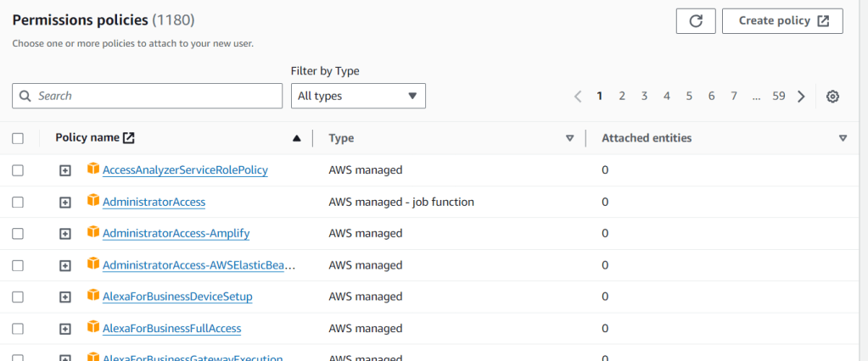Image resolution: width=868 pixels, height=361 pixels.
Task: Click the AdministratorAccess-AWSElasticBea… policy cube icon
Action: (93, 264)
